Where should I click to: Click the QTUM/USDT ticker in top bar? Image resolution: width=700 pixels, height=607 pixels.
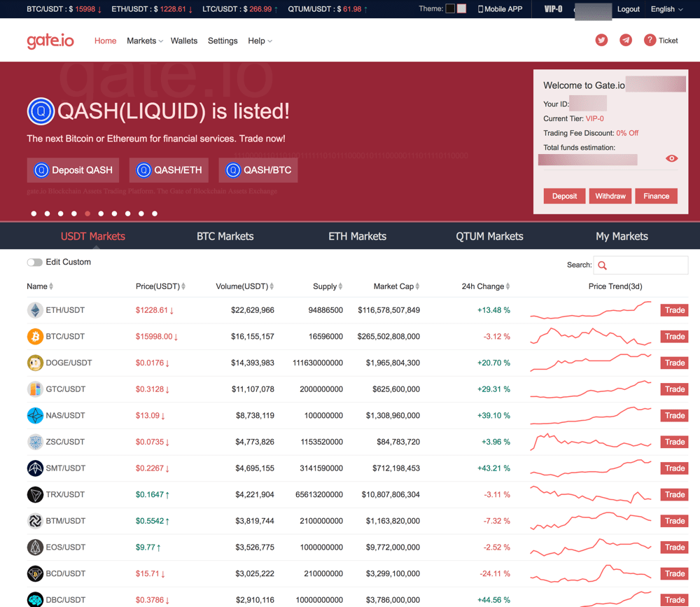click(x=328, y=9)
